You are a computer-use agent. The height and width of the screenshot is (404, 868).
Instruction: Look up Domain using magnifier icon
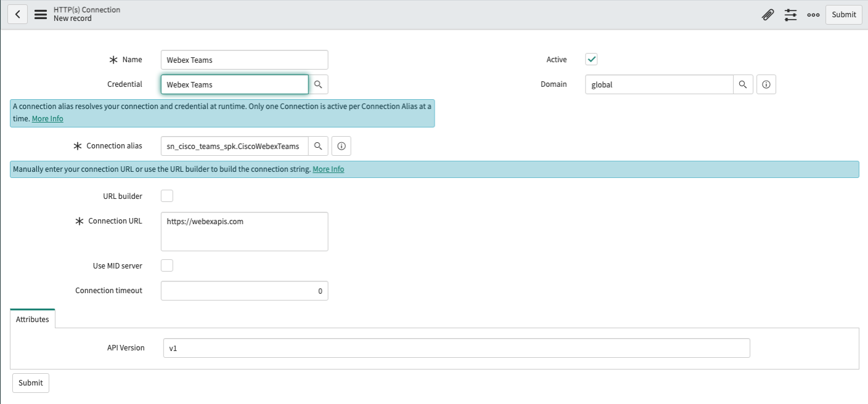(743, 84)
